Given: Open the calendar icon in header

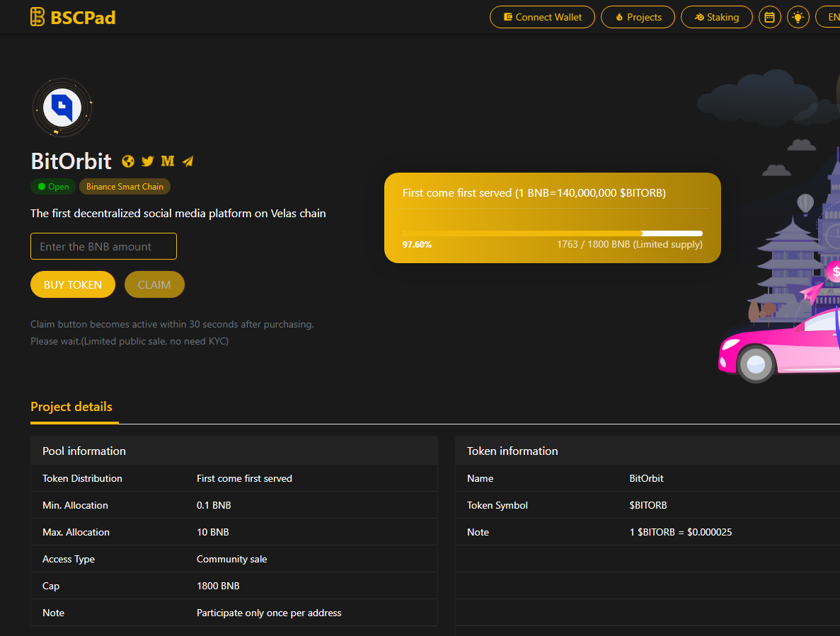Looking at the screenshot, I should [770, 17].
